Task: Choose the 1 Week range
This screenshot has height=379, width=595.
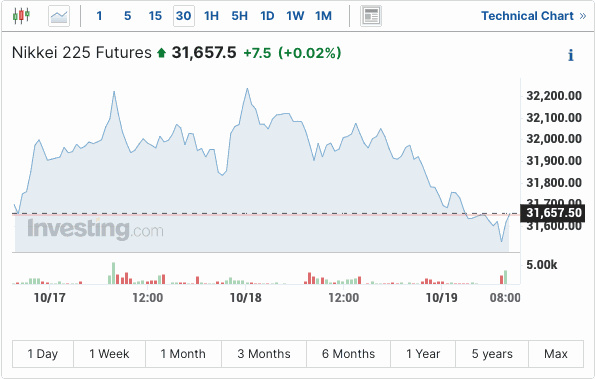Action: click(x=109, y=354)
